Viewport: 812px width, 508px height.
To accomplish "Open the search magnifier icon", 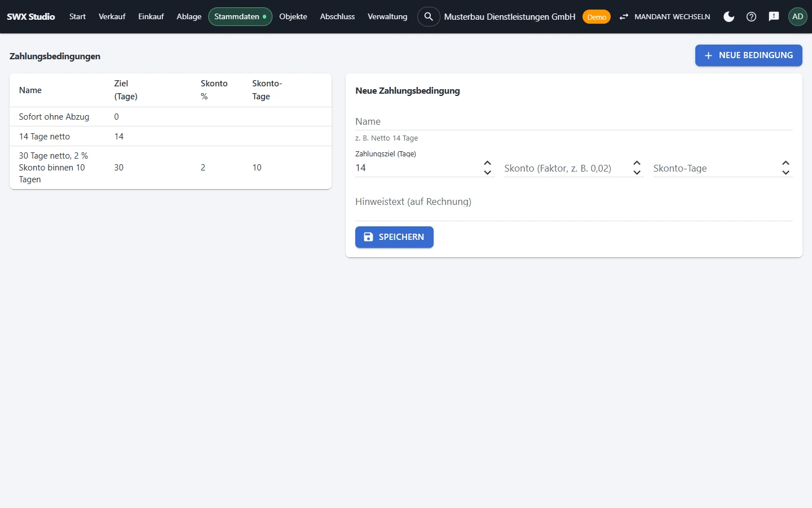I will (x=429, y=16).
